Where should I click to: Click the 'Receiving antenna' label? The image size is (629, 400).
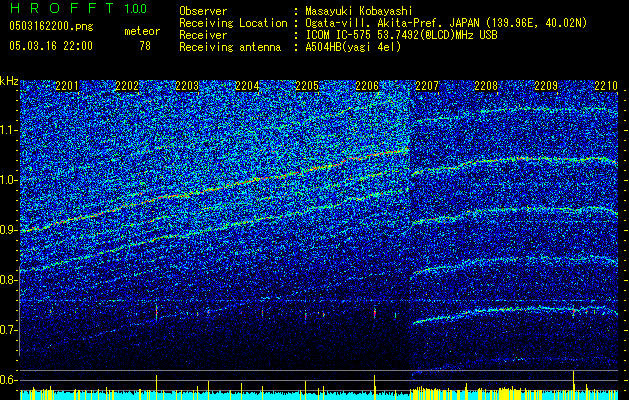[x=230, y=47]
